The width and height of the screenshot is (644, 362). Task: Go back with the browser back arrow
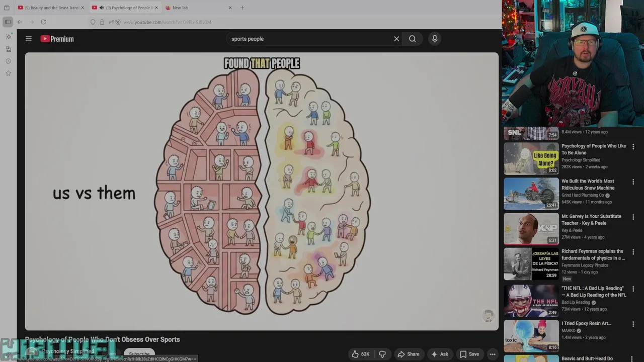(20, 22)
